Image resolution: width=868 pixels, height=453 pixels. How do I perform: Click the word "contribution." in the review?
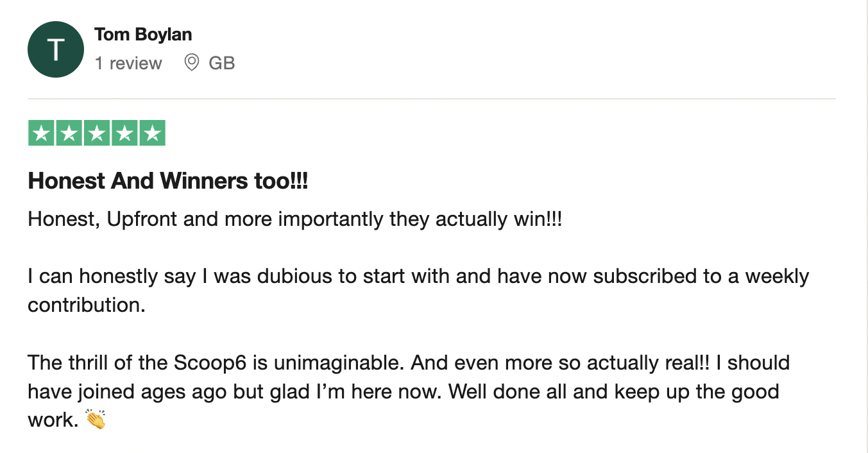[87, 305]
